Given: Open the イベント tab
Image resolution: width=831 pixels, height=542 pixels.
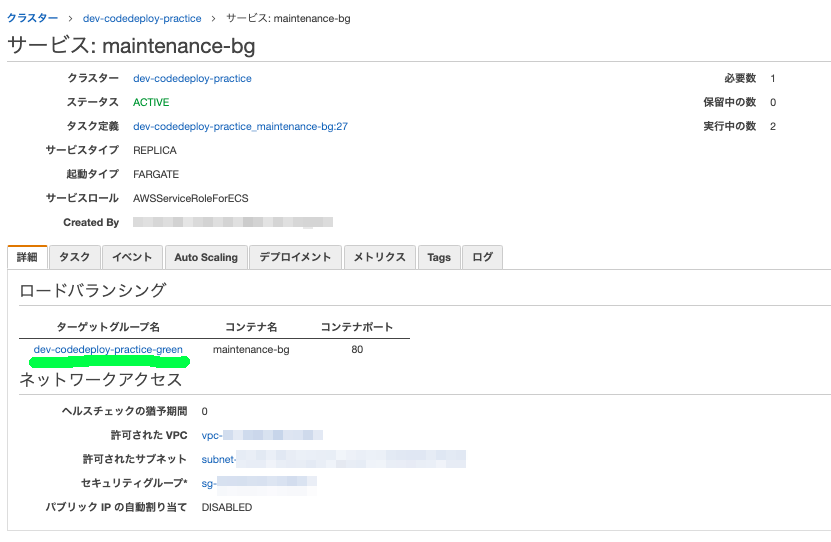Looking at the screenshot, I should pos(132,257).
